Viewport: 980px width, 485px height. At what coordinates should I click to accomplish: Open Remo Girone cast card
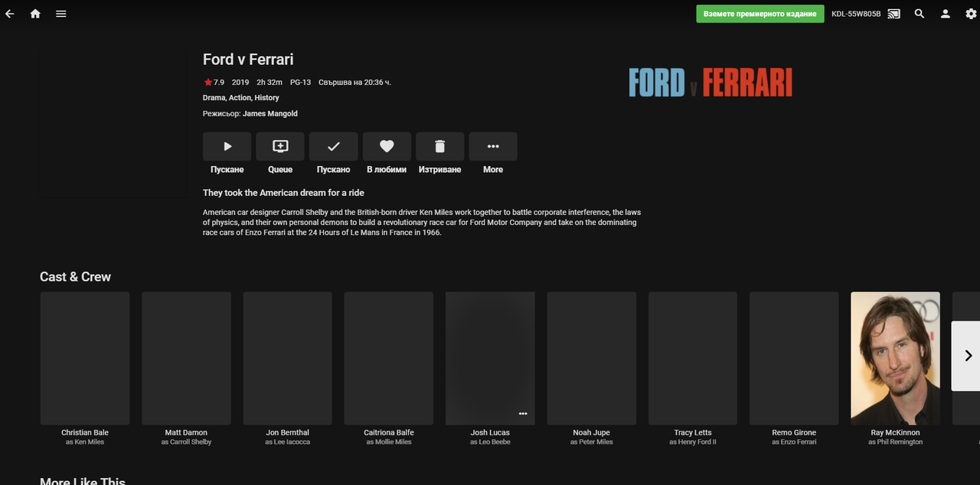pyautogui.click(x=794, y=358)
